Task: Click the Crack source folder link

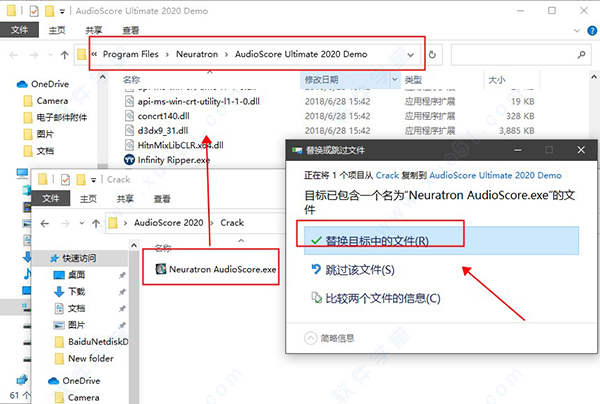Action: click(x=387, y=175)
